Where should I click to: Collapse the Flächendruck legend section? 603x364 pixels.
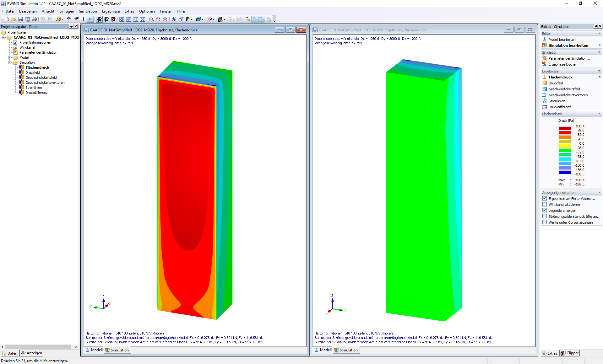(599, 114)
